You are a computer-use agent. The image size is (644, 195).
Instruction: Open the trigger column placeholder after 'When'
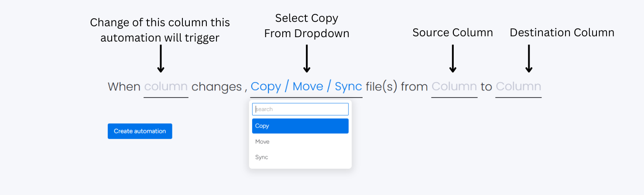pyautogui.click(x=166, y=87)
